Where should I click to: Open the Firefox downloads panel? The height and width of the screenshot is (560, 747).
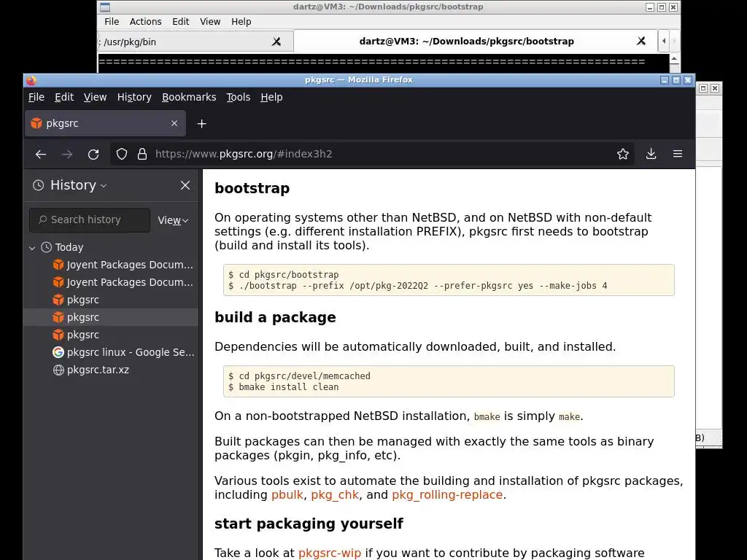pos(651,154)
